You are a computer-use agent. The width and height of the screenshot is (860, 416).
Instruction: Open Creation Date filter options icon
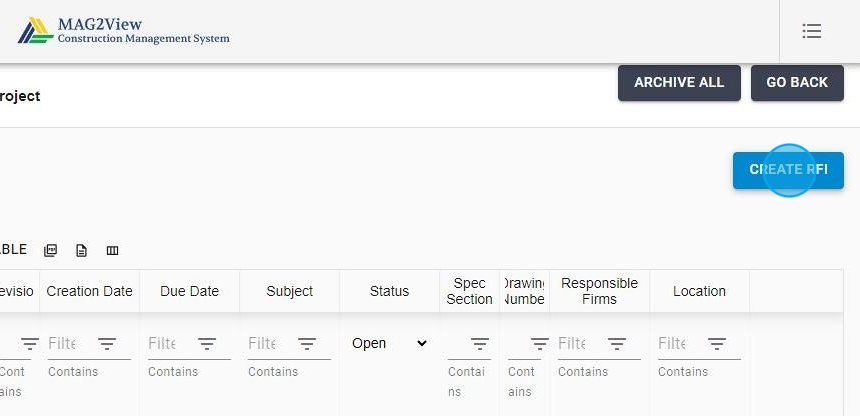107,343
